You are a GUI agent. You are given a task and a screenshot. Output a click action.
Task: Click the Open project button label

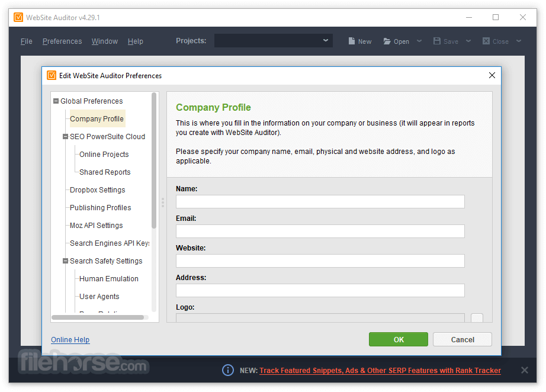401,41
